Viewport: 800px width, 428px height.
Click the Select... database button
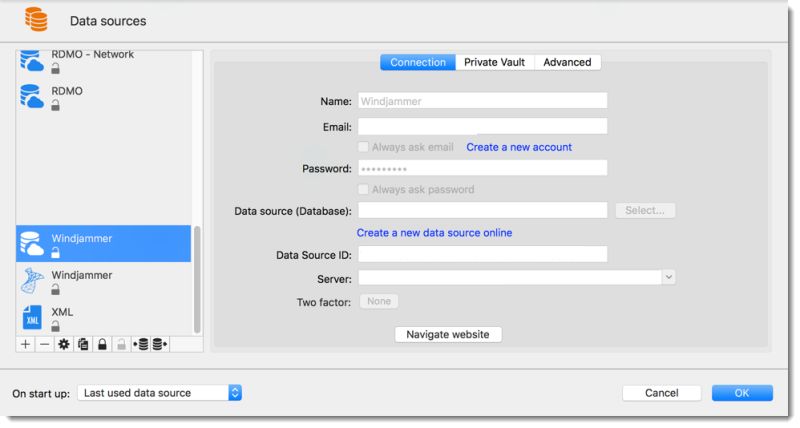tap(645, 210)
